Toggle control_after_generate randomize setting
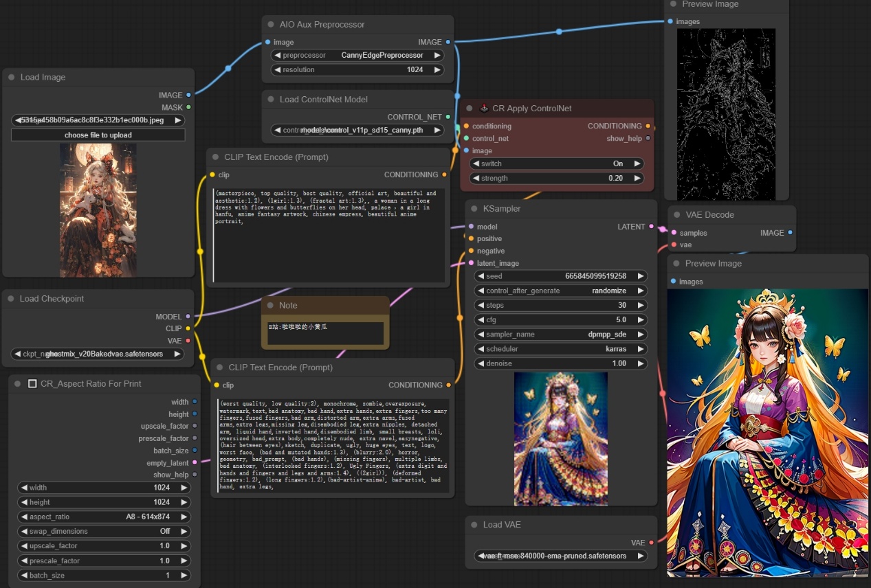Screen dimensions: 871x588 [x=561, y=291]
